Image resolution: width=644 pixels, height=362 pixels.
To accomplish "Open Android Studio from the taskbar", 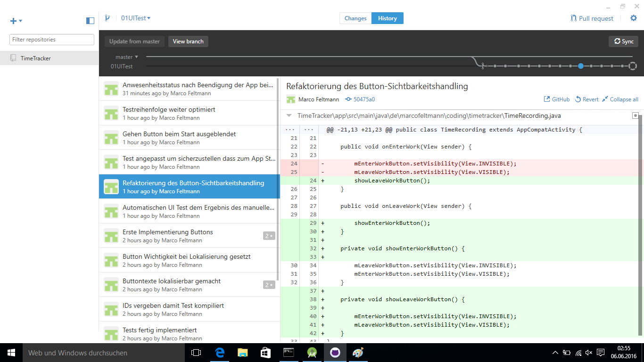I will pos(312,353).
